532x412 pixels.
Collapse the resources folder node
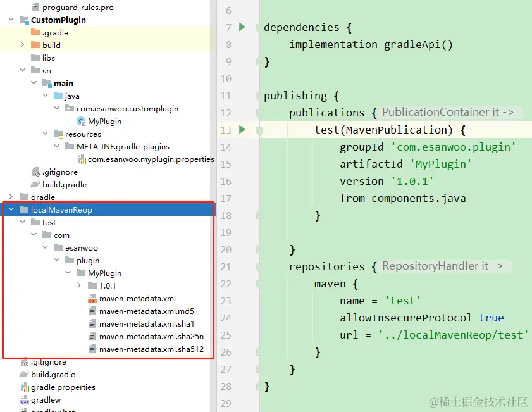coord(45,134)
